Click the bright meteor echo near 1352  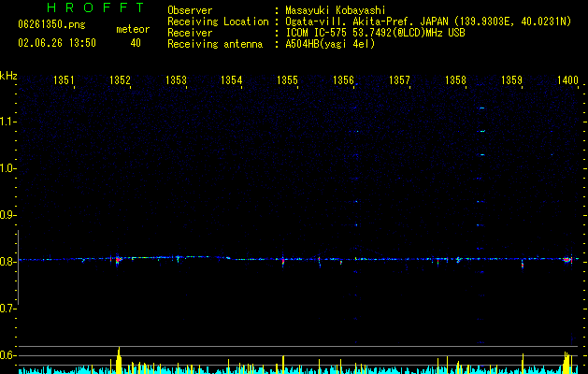(118, 260)
